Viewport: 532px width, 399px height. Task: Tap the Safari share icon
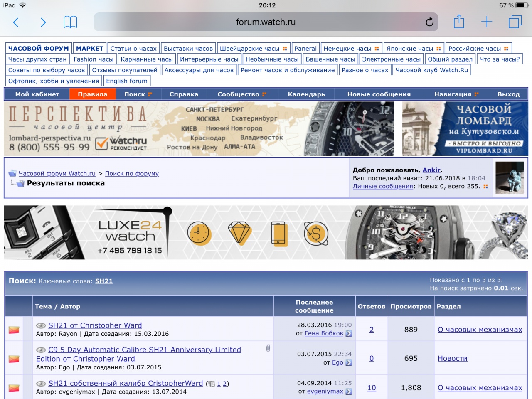coord(459,22)
